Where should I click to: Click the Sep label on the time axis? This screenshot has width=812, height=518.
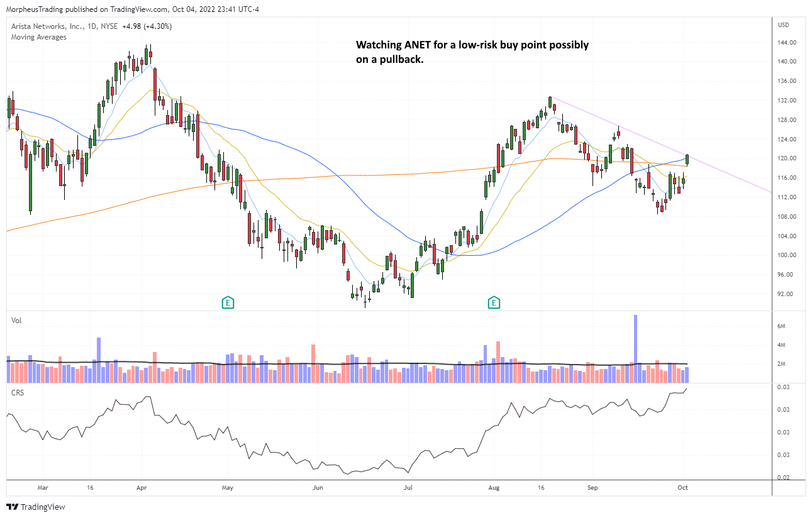(591, 487)
